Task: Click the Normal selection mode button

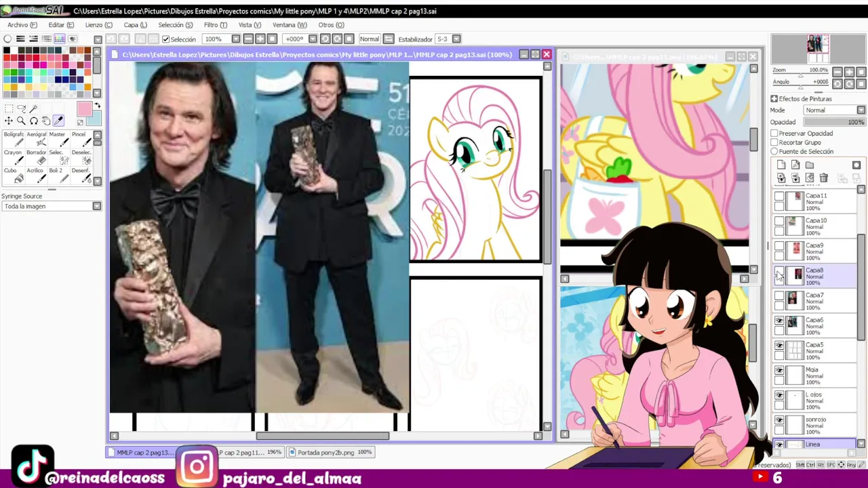Action: click(x=370, y=39)
